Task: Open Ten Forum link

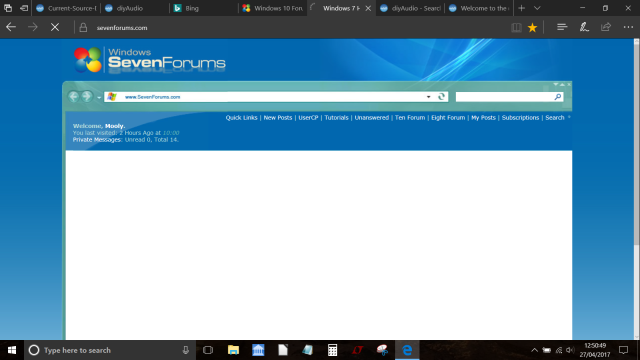Action: coord(410,118)
